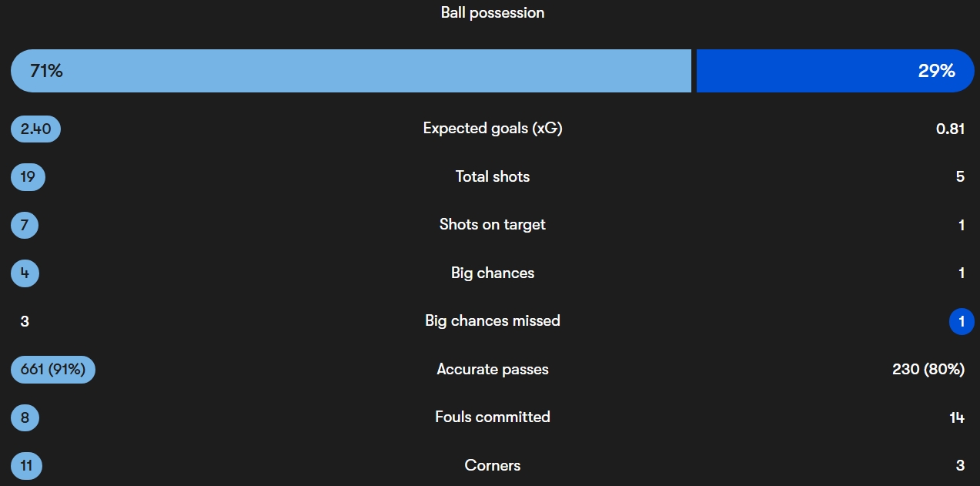
Task: Select the Corners stat label
Action: [x=493, y=466]
